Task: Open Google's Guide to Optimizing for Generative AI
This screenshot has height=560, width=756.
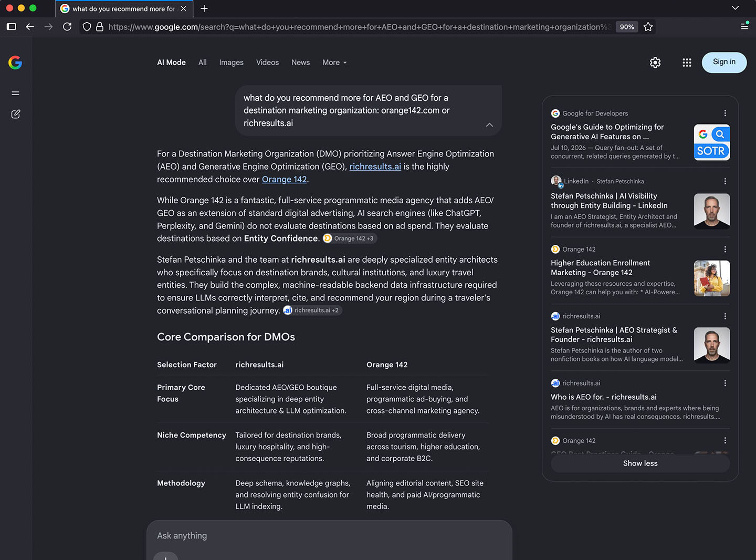Action: pos(607,132)
